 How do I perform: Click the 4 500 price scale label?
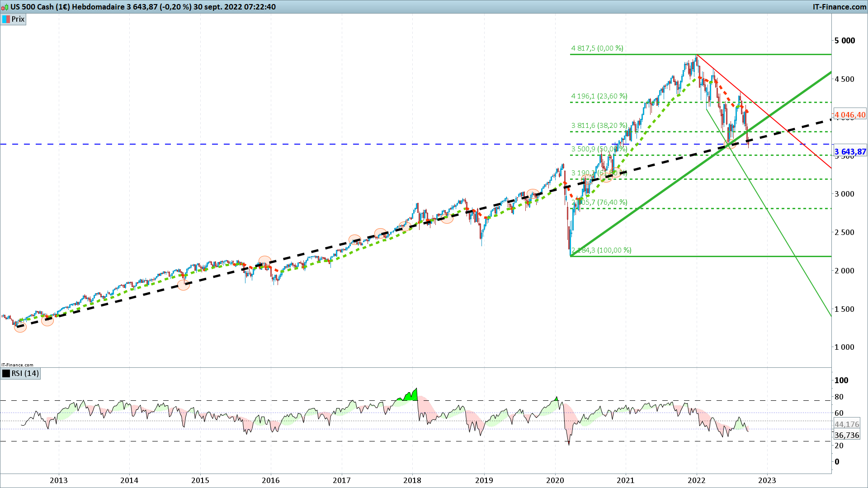(844, 79)
